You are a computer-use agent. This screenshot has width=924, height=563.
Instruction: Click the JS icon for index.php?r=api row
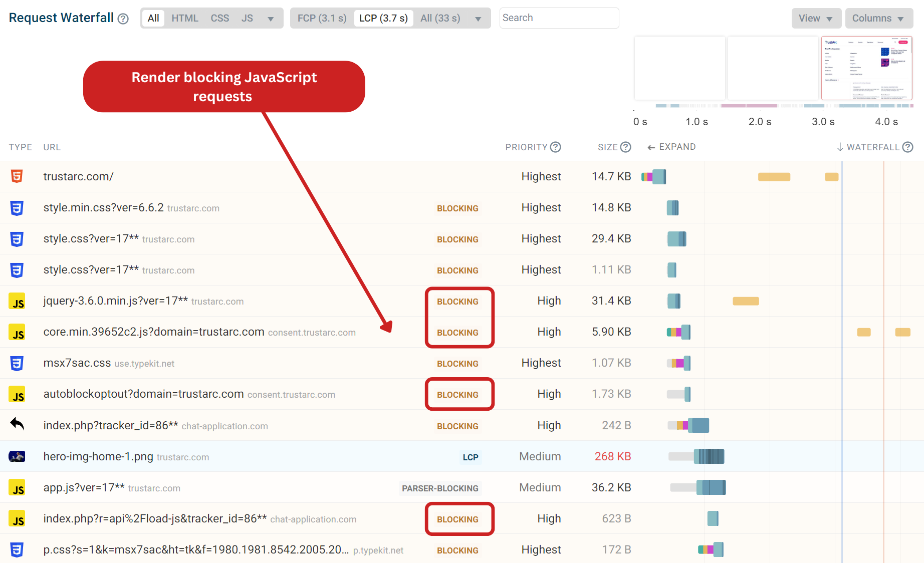tap(17, 518)
